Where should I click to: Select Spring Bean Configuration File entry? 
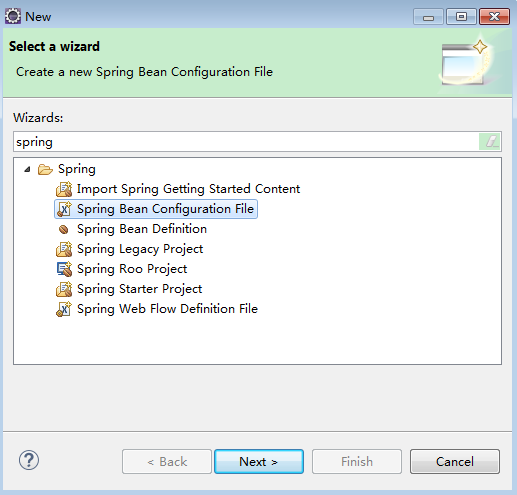165,209
